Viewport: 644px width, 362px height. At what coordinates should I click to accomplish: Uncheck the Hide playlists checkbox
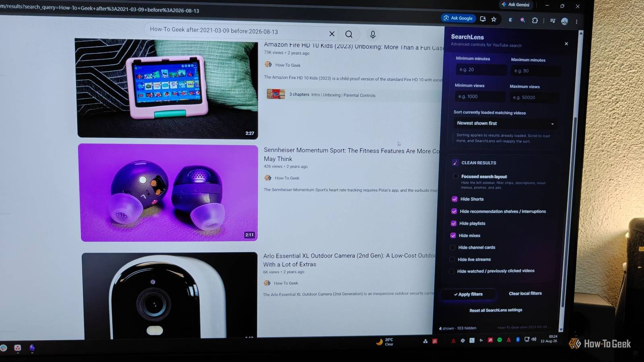454,223
